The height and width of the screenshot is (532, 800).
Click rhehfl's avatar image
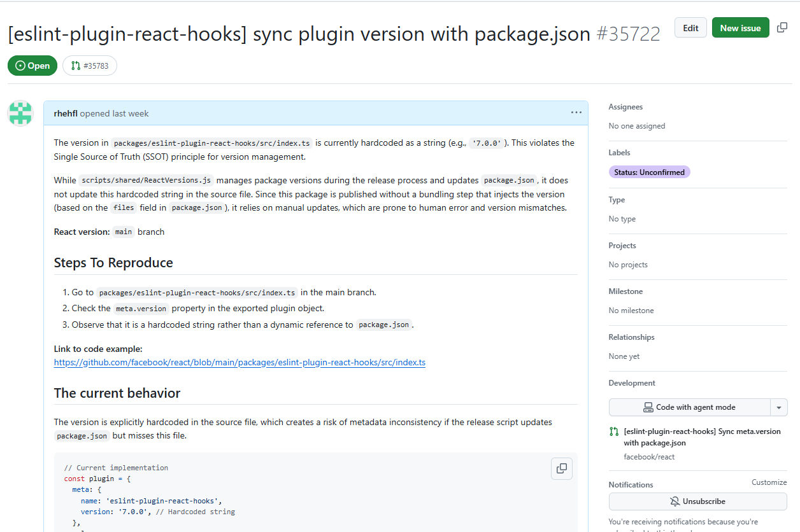tap(20, 113)
